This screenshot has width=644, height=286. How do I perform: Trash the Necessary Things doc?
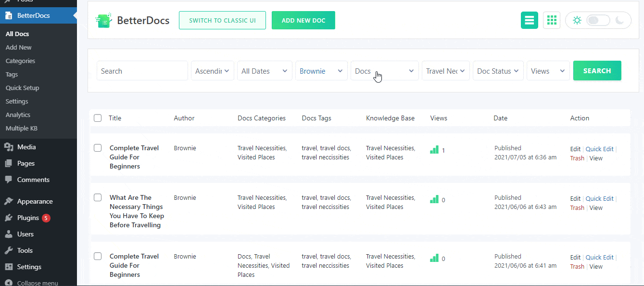click(x=577, y=208)
